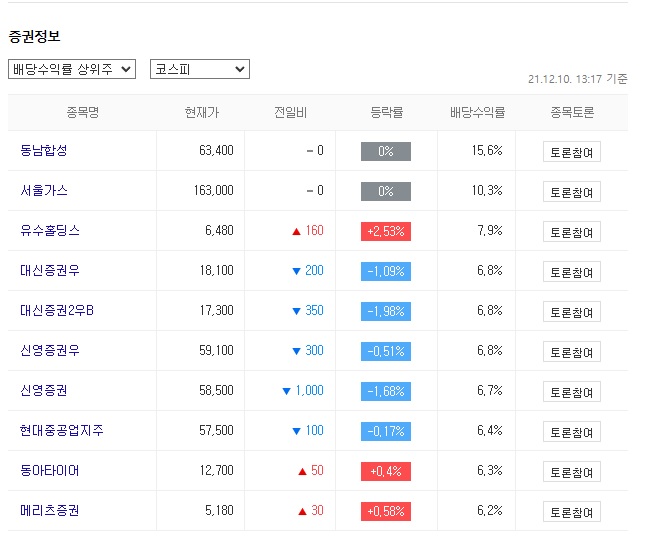Viewport: 647px width, 538px height.
Task: Click the 18,100 current price
Action: [217, 271]
